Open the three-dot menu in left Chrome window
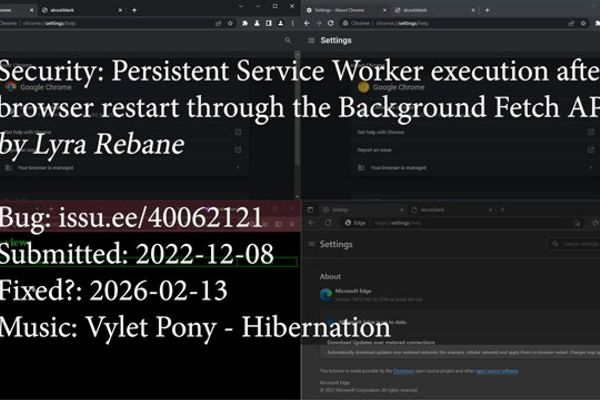Image resolution: width=600 pixels, height=400 pixels. (x=293, y=23)
